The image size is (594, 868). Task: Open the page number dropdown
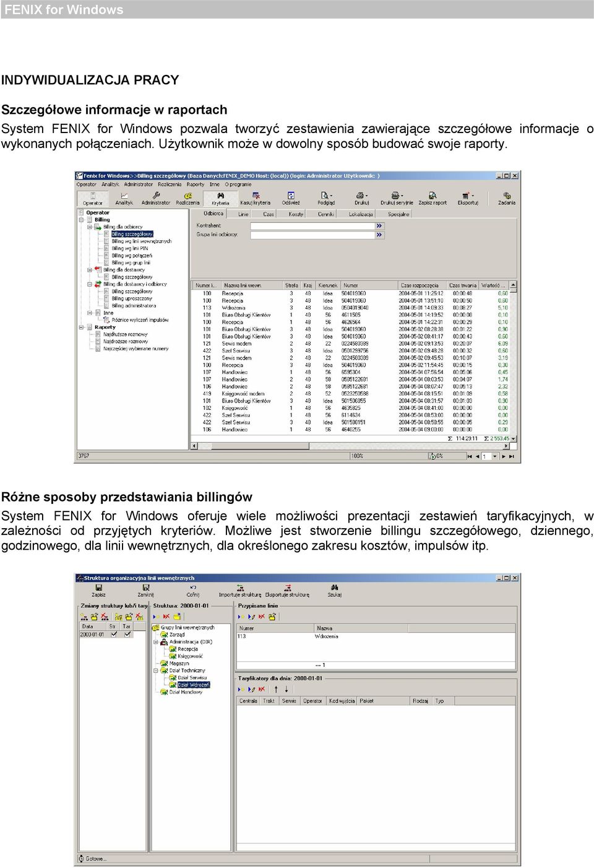pyautogui.click(x=495, y=456)
